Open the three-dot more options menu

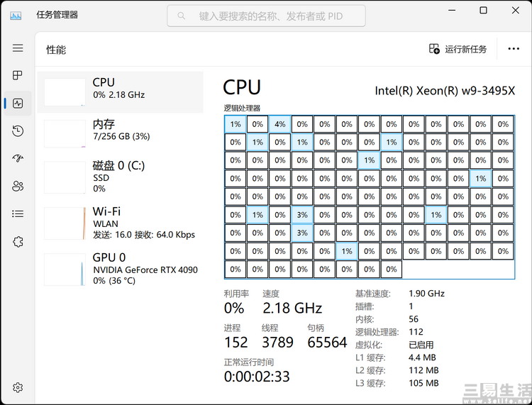tap(514, 49)
